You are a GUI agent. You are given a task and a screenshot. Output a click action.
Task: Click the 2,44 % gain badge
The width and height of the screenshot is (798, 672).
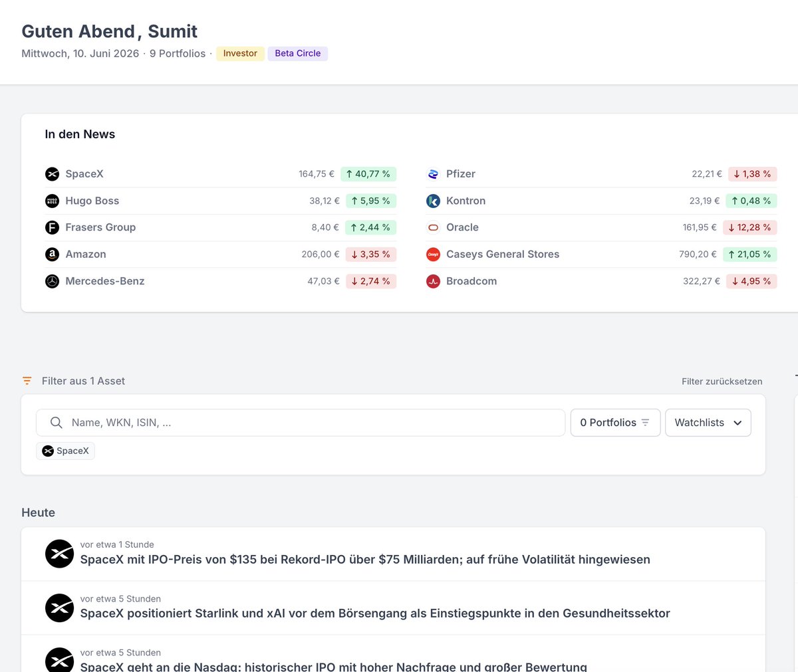(371, 227)
